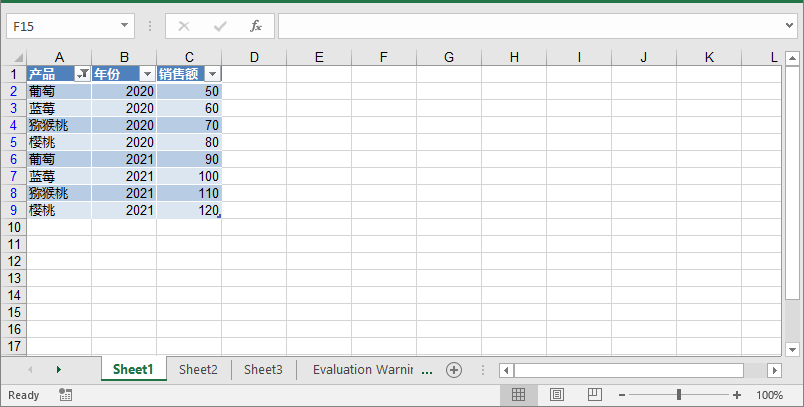Add a new sheet with plus icon
This screenshot has width=804, height=407.
point(454,370)
